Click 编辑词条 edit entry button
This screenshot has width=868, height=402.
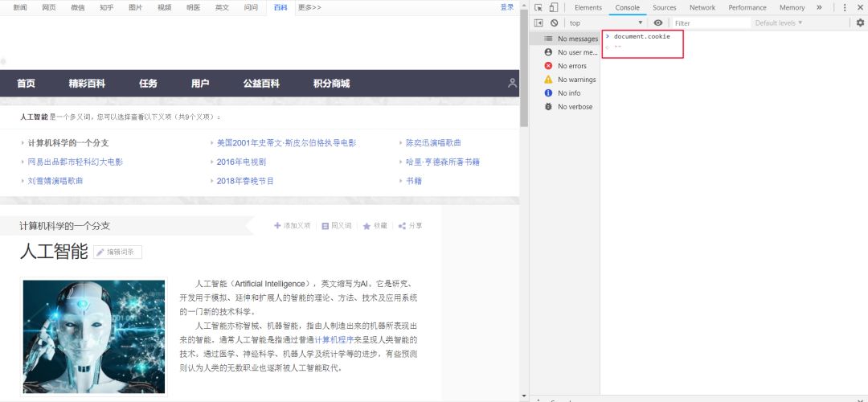[117, 252]
